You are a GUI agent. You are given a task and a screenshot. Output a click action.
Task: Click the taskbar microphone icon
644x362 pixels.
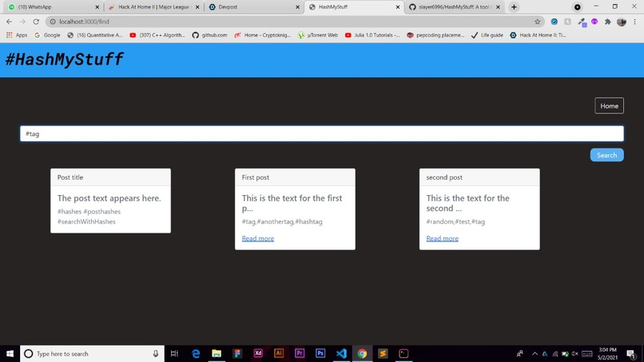tap(156, 353)
